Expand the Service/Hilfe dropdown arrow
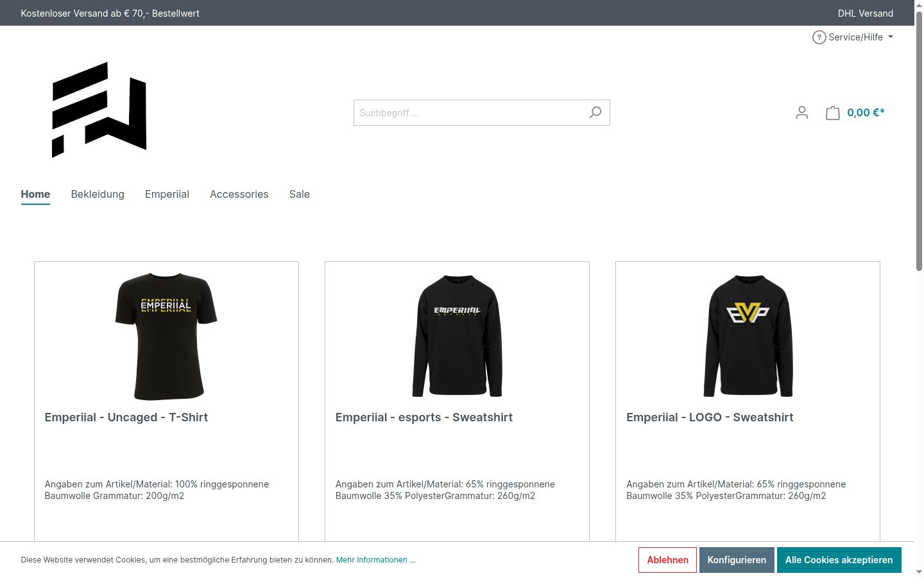 (891, 37)
